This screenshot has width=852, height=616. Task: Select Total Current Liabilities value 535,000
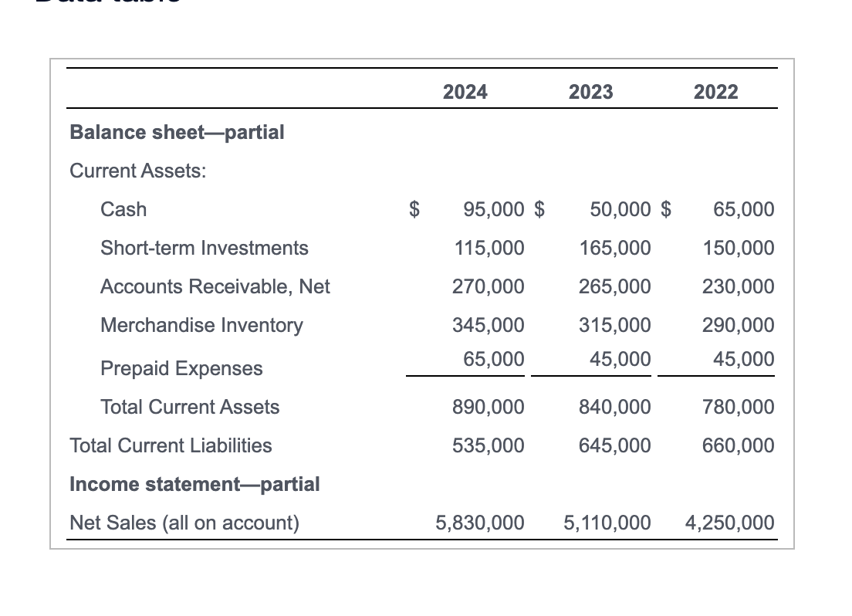[489, 446]
